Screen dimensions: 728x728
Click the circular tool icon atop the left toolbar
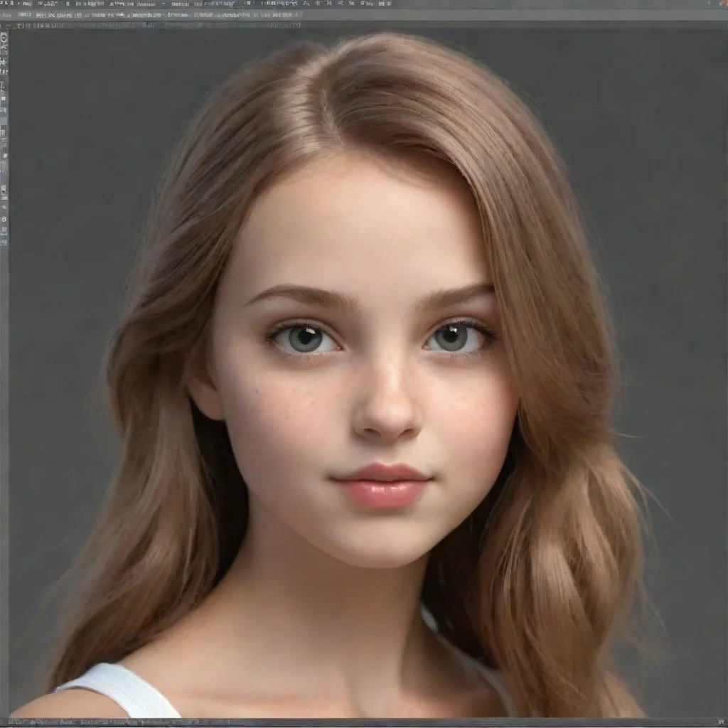[4, 38]
